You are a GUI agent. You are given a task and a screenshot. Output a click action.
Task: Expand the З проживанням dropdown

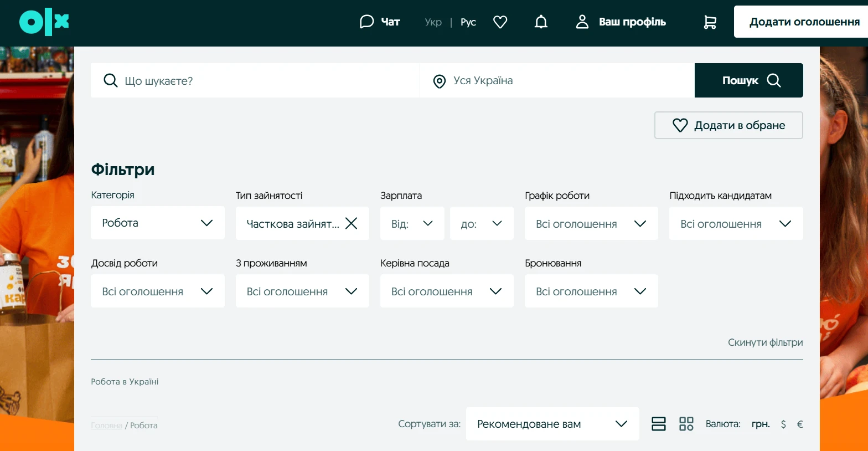pyautogui.click(x=302, y=291)
